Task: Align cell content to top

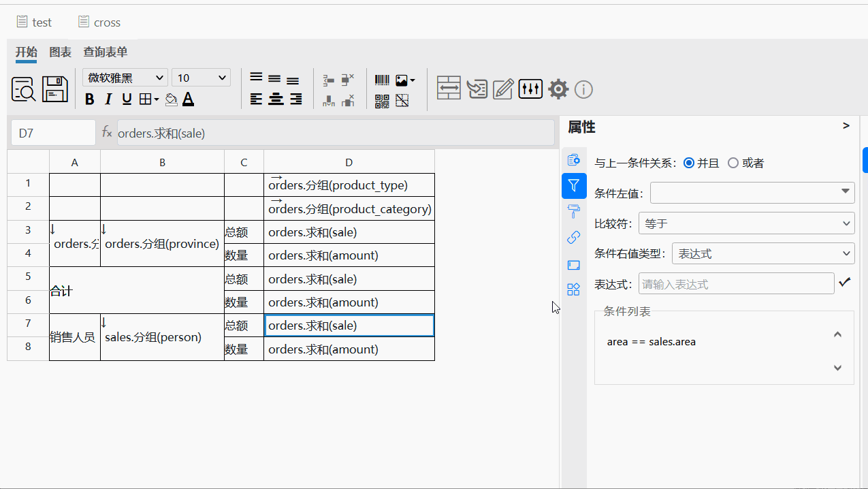Action: tap(256, 77)
